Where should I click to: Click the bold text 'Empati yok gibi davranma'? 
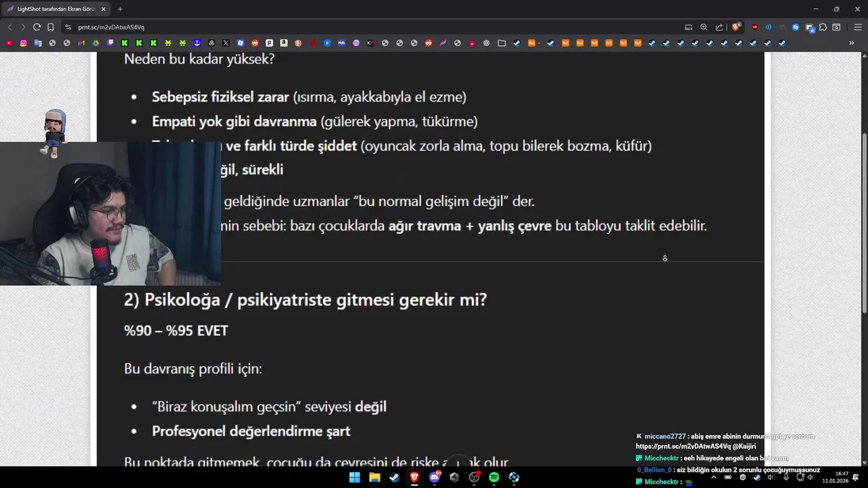click(x=234, y=121)
